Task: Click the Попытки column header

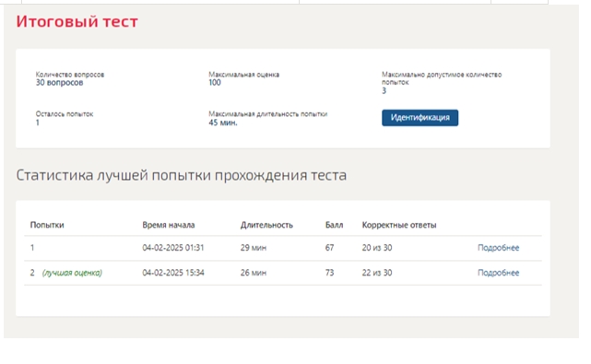Action: [x=47, y=225]
